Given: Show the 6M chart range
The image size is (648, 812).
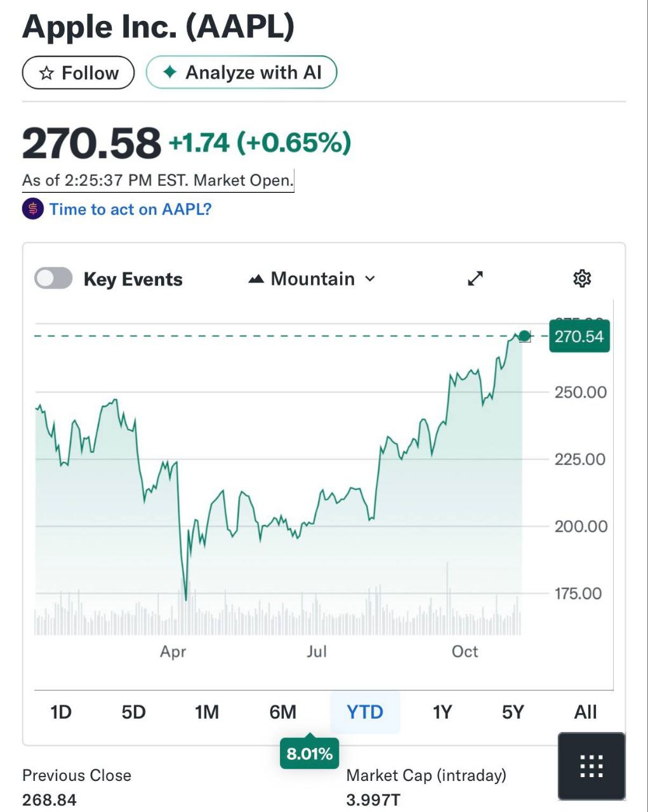Looking at the screenshot, I should tap(282, 712).
